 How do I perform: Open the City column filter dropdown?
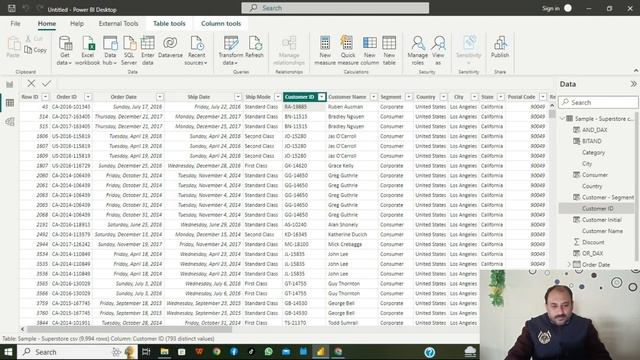tap(474, 97)
